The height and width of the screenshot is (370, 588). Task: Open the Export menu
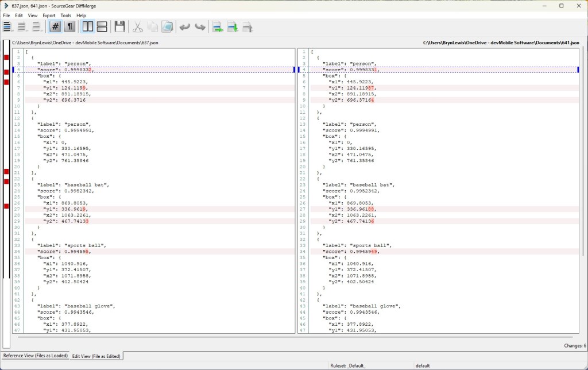(49, 16)
